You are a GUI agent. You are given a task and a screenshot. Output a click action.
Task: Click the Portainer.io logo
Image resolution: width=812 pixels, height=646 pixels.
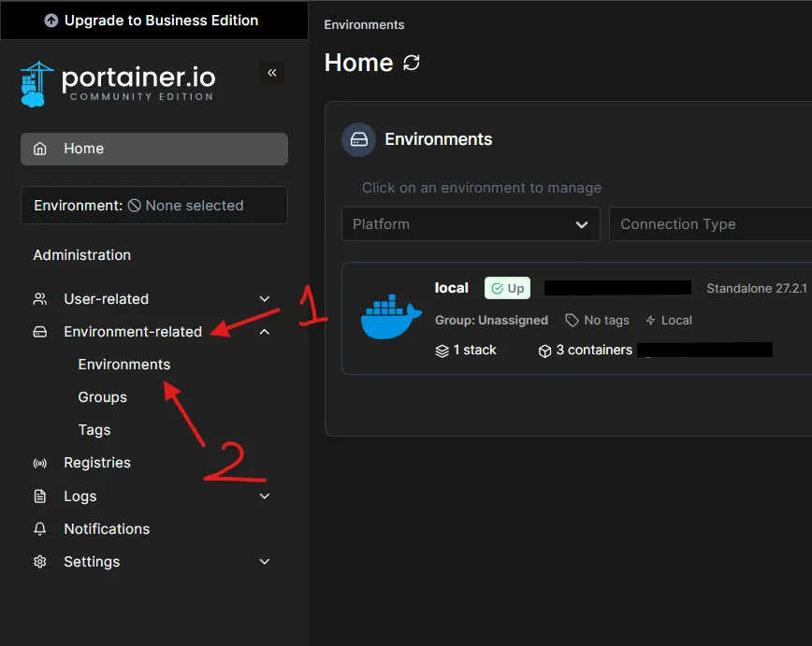click(117, 84)
